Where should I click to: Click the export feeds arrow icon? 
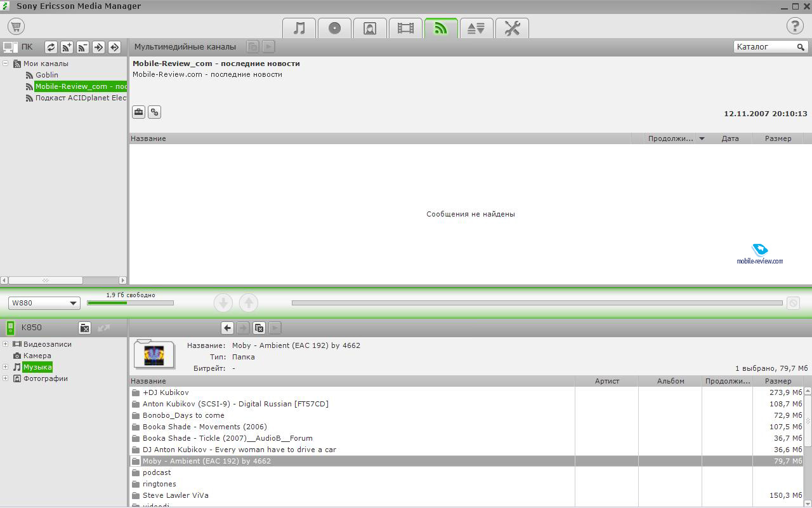pos(115,47)
